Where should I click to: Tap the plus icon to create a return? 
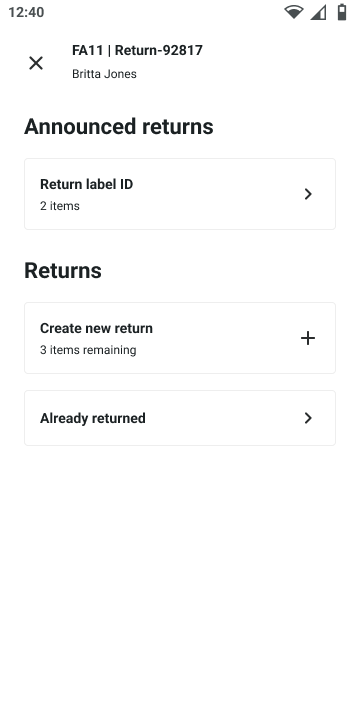tap(308, 338)
